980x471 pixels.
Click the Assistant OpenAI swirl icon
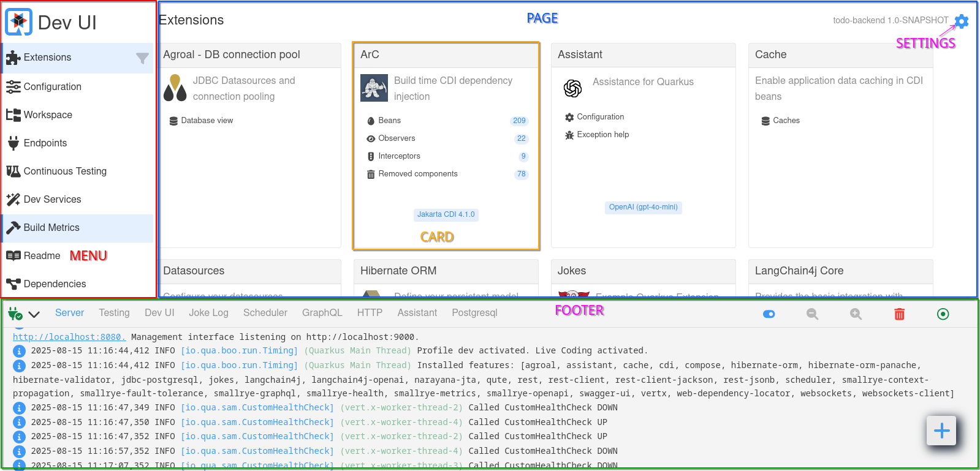click(572, 88)
